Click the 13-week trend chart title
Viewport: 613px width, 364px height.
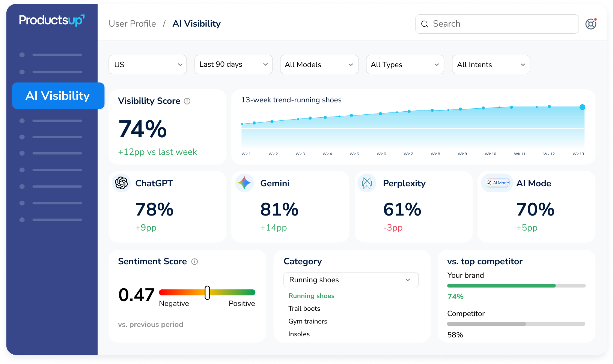291,100
